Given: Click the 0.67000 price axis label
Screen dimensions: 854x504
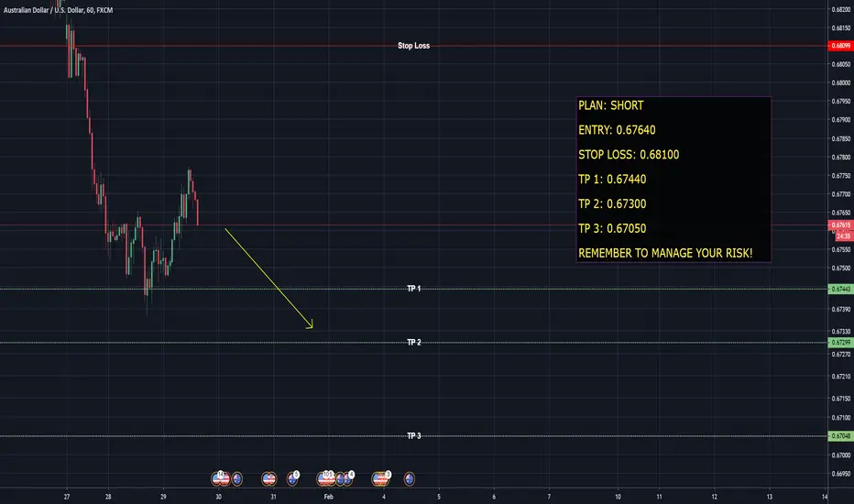Looking at the screenshot, I should point(841,455).
